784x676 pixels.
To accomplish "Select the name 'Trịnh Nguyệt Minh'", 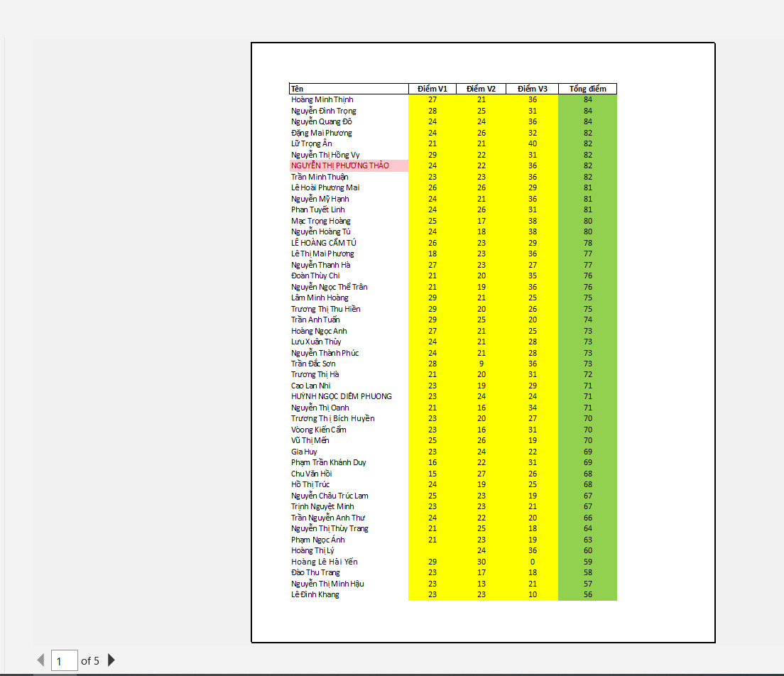I will tap(322, 506).
